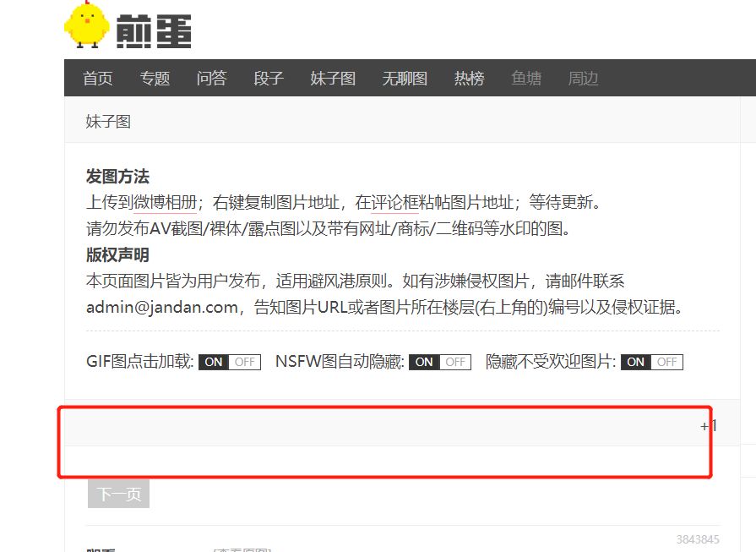Click the 评论框 link
Screen dimensions: 756x552
394,202
